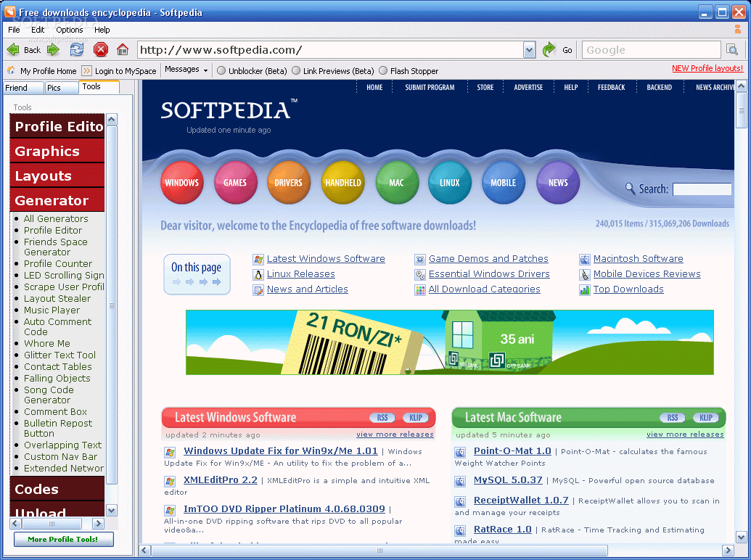The height and width of the screenshot is (560, 751).
Task: Click view more releases under Latest Mac Software
Action: pos(685,434)
